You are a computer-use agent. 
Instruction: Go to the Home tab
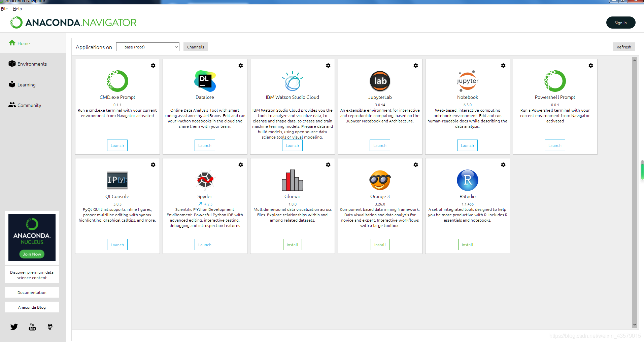click(33, 43)
